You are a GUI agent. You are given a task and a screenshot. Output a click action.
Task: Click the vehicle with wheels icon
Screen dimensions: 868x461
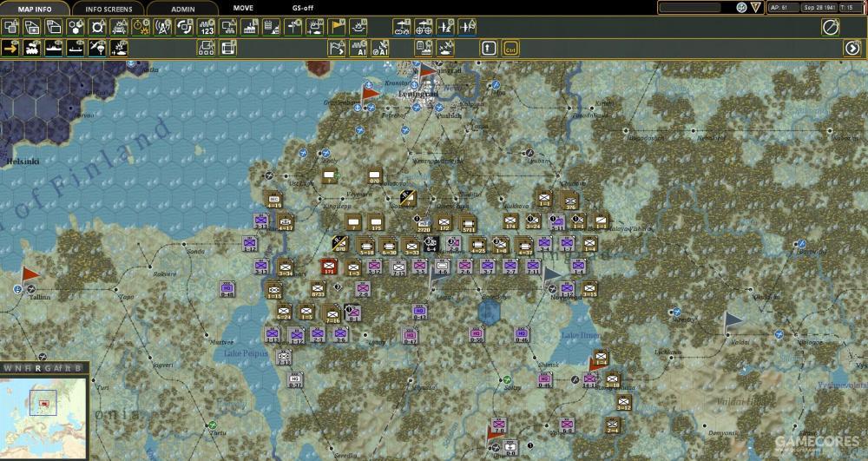click(206, 48)
